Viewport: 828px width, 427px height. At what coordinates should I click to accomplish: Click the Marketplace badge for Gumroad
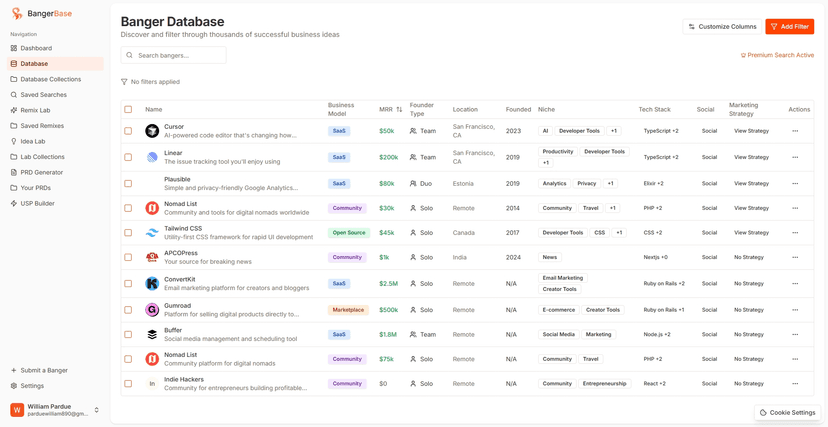pos(348,310)
